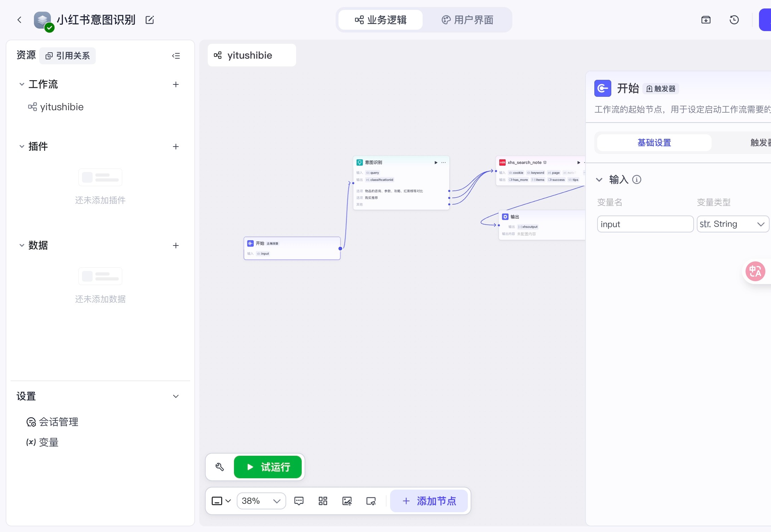The height and width of the screenshot is (532, 771).
Task: Click the translation floating button
Action: point(755,271)
